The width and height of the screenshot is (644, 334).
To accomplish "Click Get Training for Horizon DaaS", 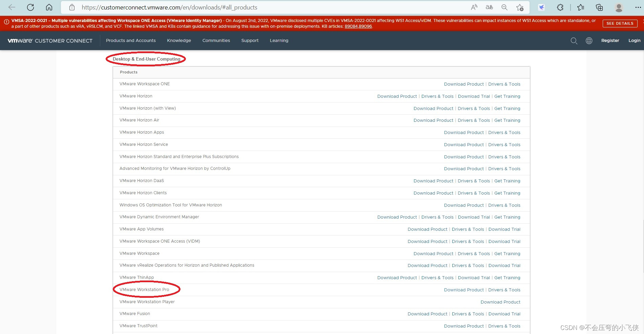I will 507,181.
